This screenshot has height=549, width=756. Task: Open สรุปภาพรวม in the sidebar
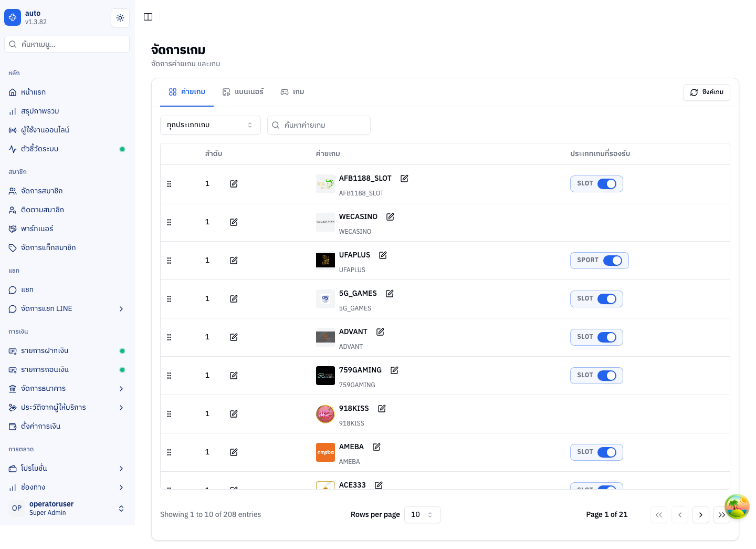(67, 111)
